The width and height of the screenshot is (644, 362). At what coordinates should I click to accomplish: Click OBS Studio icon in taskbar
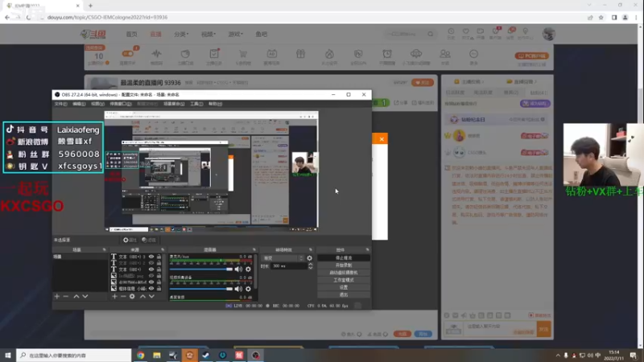pos(255,355)
